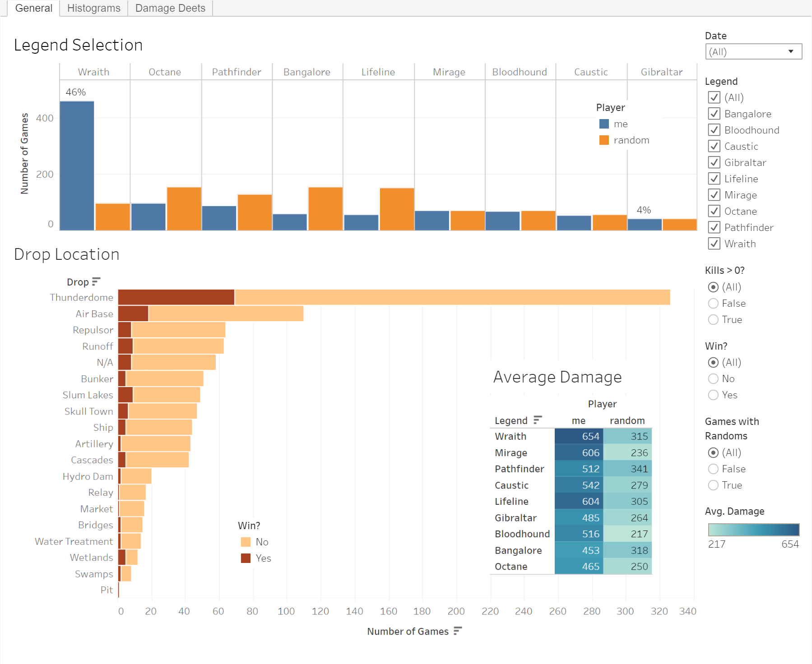This screenshot has width=812, height=664.
Task: Click the Avg. Damage color gradient legend
Action: pyautogui.click(x=753, y=530)
